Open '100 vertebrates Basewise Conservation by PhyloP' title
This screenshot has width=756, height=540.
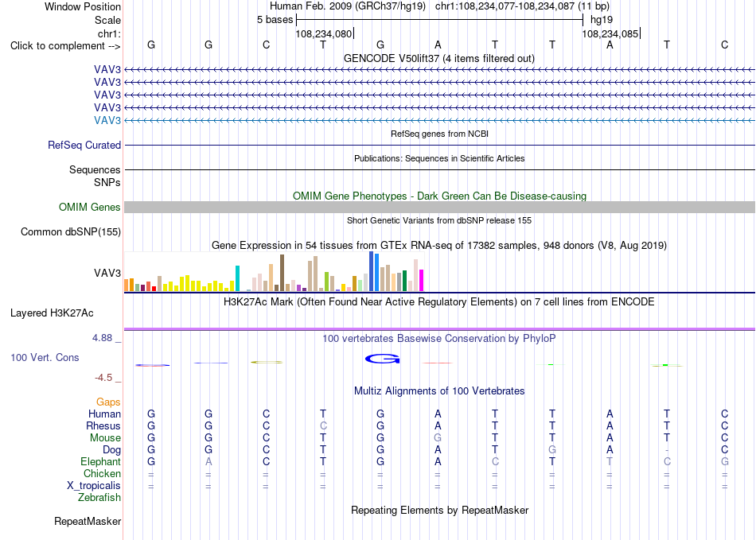[x=439, y=339]
